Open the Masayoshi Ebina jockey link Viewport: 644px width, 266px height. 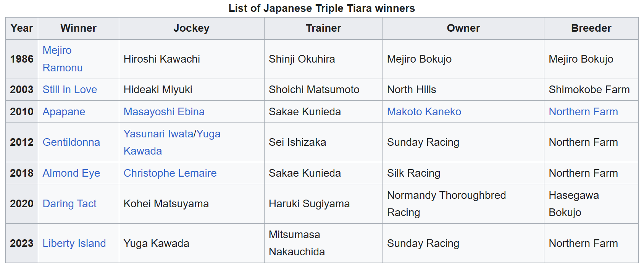pyautogui.click(x=164, y=112)
